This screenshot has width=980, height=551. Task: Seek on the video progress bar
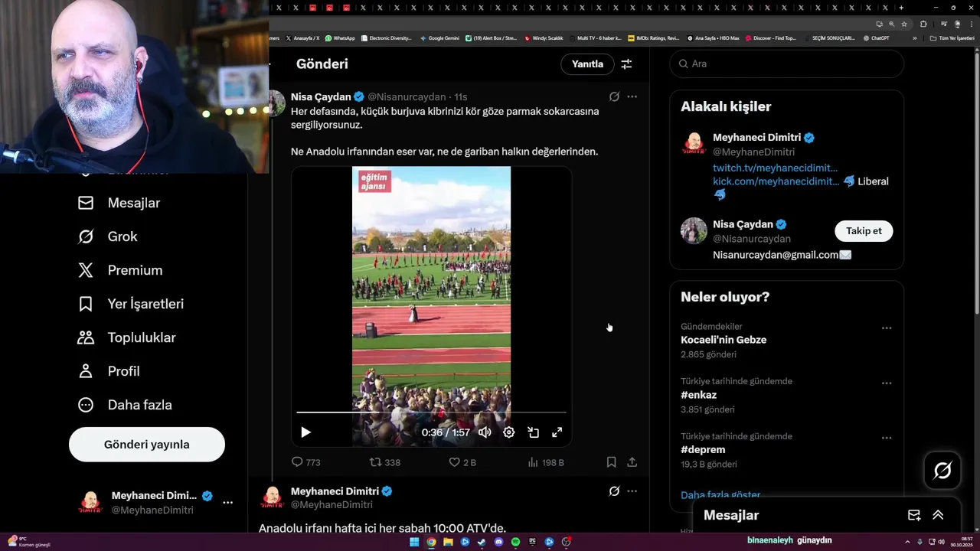point(431,412)
